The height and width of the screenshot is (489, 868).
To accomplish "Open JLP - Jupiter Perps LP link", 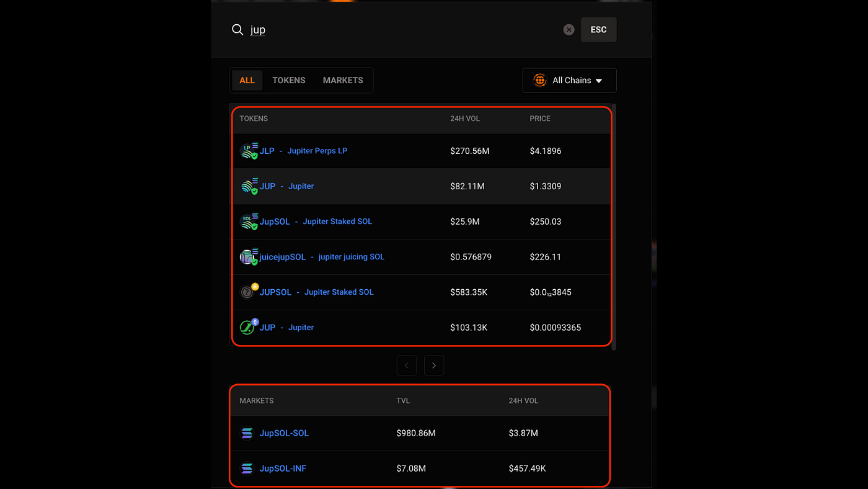I will (x=303, y=151).
